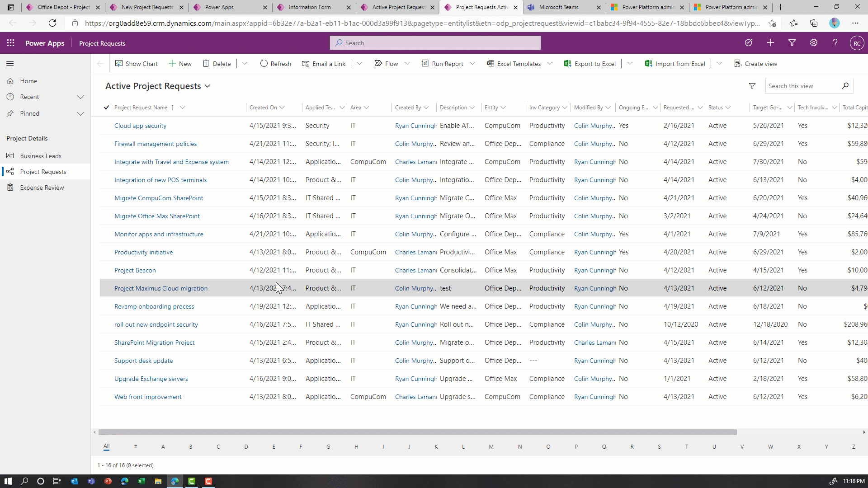Sort by Project Request Name column header

tap(141, 108)
